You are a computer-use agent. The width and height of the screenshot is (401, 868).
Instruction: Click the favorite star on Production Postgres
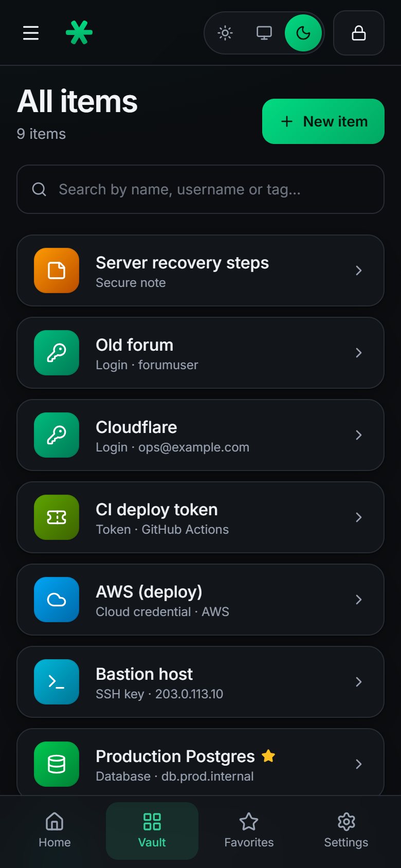click(268, 756)
